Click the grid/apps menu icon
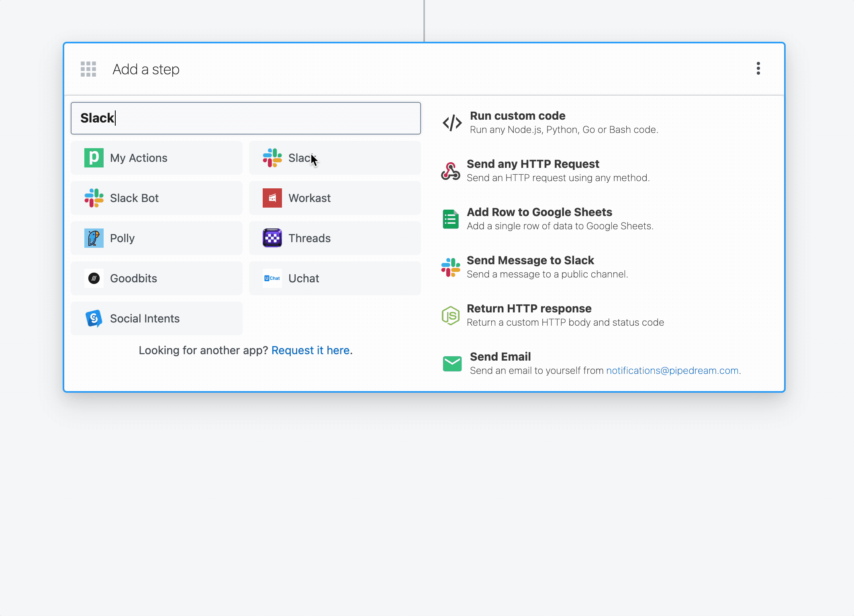Viewport: 854px width, 616px height. (x=89, y=69)
